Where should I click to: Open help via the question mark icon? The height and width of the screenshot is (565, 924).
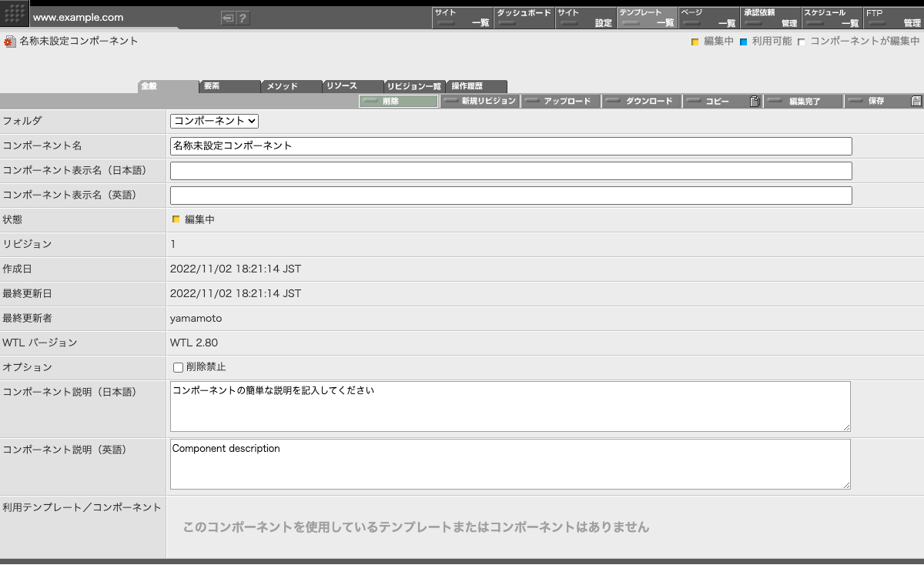point(243,18)
